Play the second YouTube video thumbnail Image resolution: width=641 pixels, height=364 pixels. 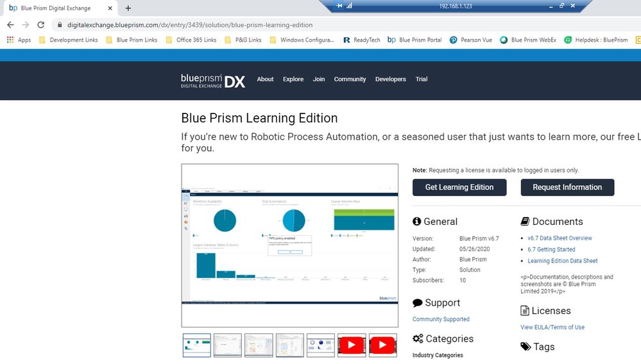pyautogui.click(x=382, y=345)
